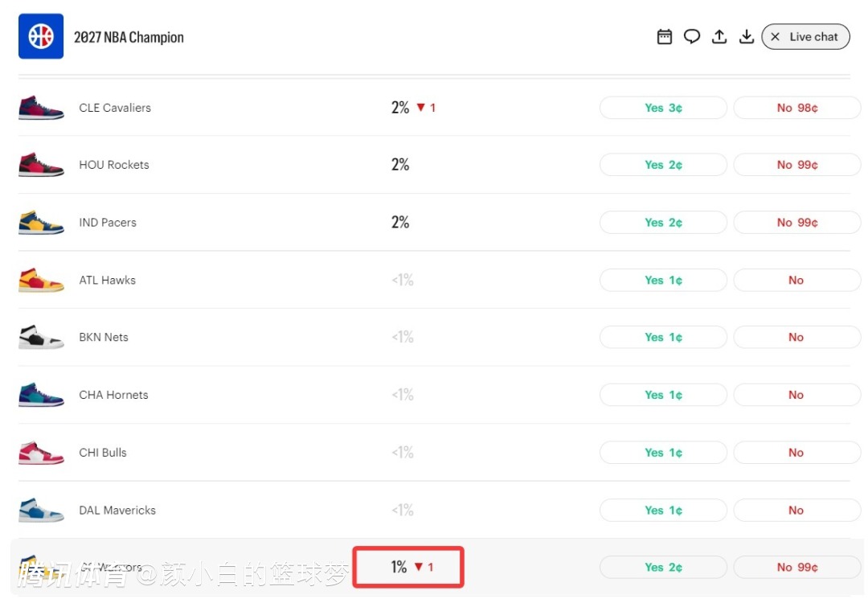Click the IND Pacers sneaker icon
Screen dimensions: 868x603
pyautogui.click(x=41, y=222)
